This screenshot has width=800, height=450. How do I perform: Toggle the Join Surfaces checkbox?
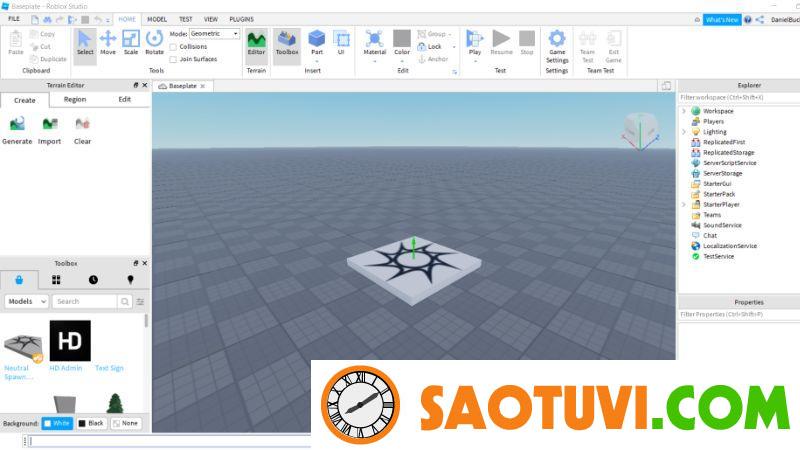[x=173, y=60]
